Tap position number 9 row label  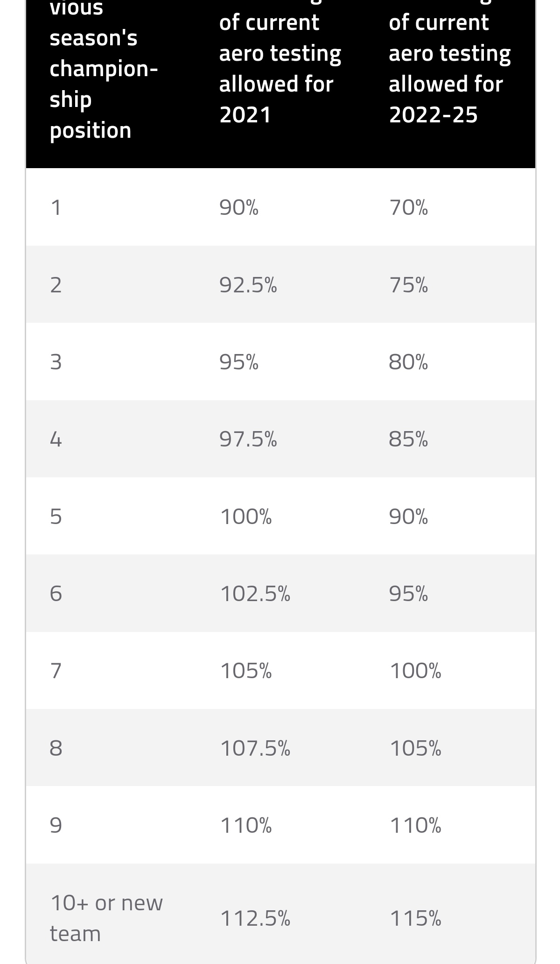[56, 825]
